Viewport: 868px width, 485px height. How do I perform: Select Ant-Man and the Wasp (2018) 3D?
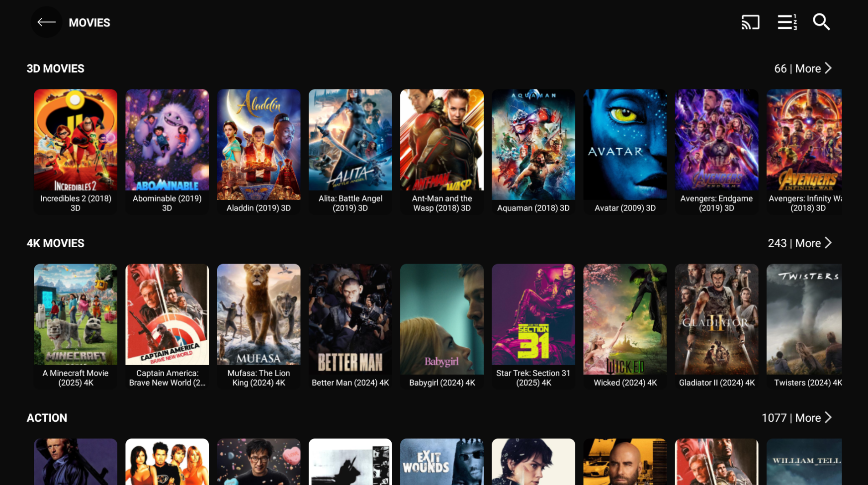pyautogui.click(x=442, y=152)
